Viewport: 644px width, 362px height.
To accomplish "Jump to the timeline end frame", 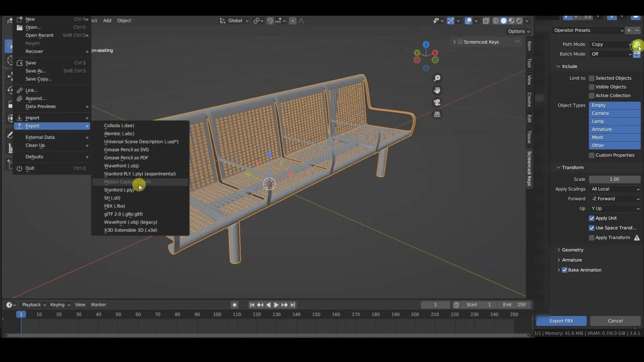I will click(293, 305).
